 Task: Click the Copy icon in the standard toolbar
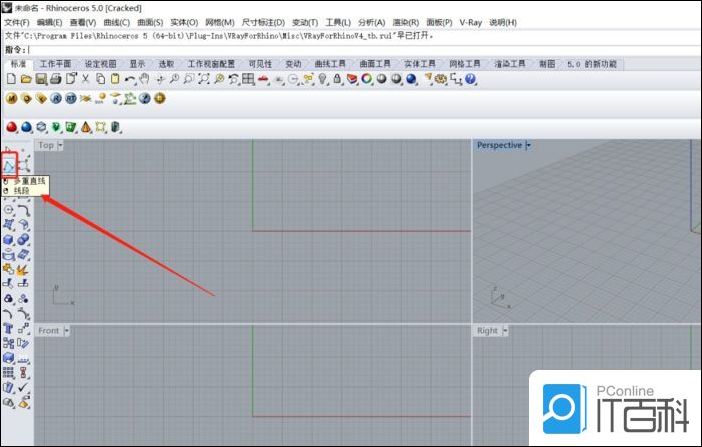point(101,79)
